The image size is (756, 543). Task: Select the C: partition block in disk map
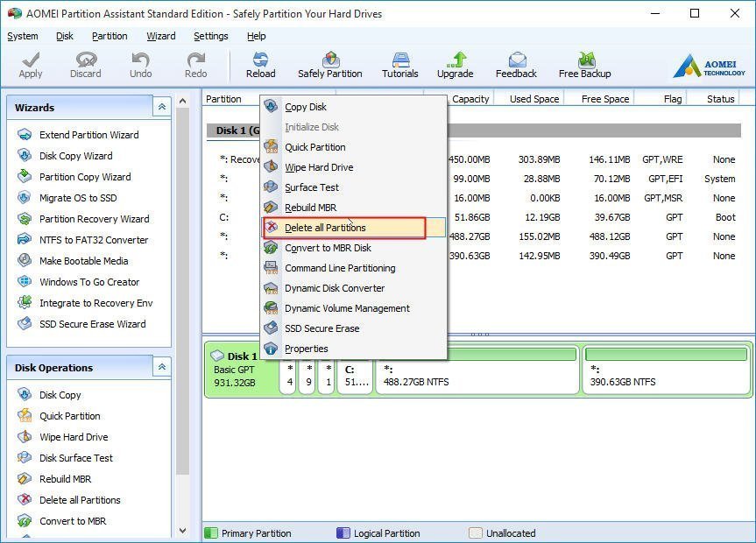tap(355, 377)
